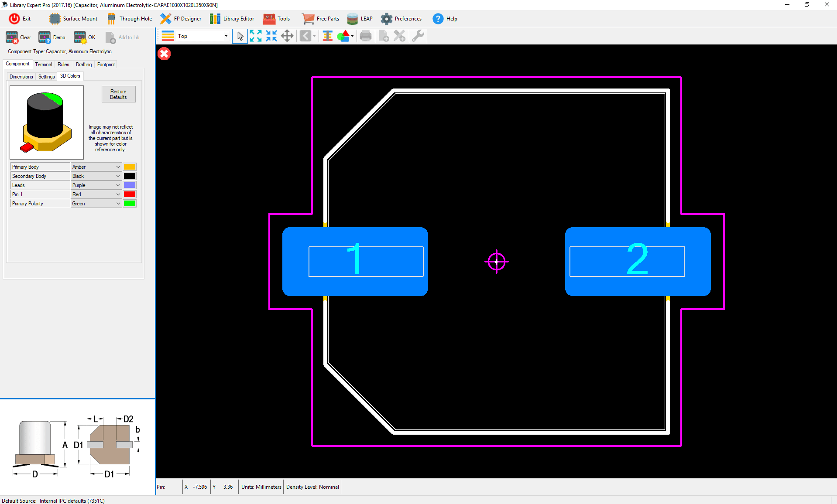Click the capacitor dimension diagram

(x=77, y=446)
